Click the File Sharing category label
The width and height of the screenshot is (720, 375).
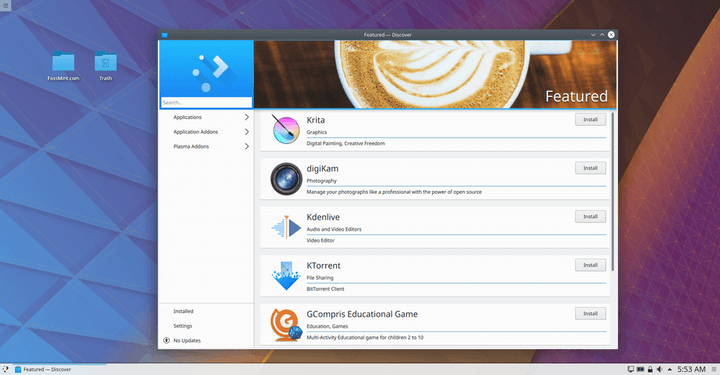pyautogui.click(x=320, y=278)
